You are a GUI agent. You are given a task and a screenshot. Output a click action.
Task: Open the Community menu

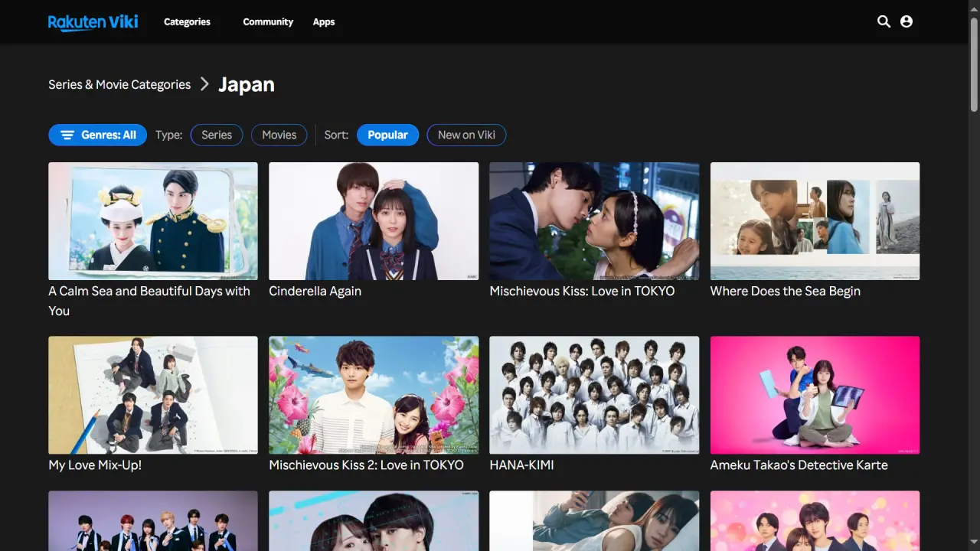coord(268,22)
